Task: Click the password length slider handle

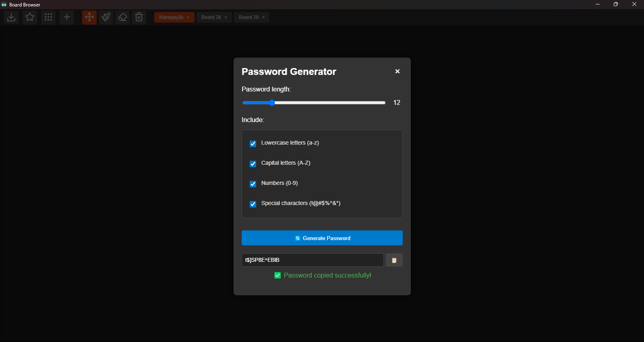Action: [x=272, y=103]
